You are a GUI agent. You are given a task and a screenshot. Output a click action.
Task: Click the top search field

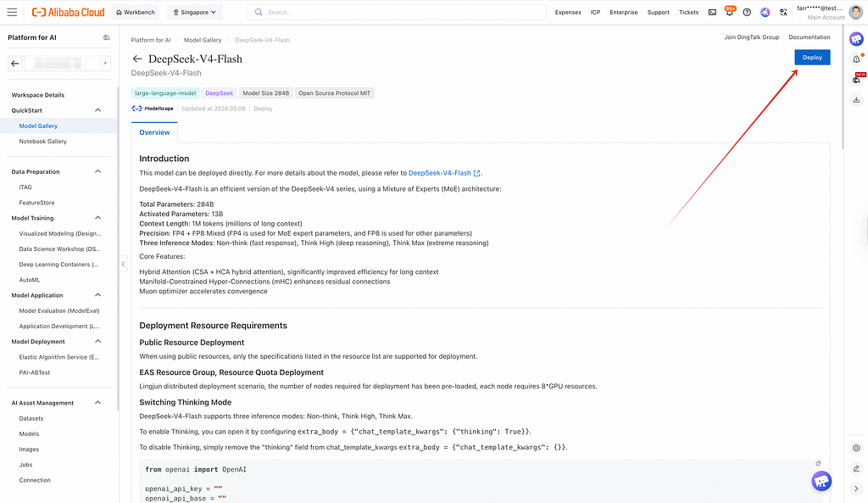(x=397, y=12)
